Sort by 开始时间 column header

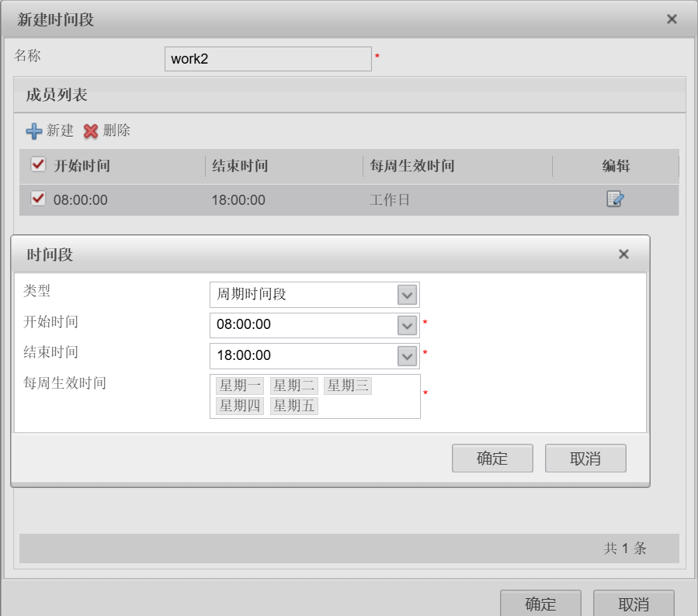[x=82, y=166]
